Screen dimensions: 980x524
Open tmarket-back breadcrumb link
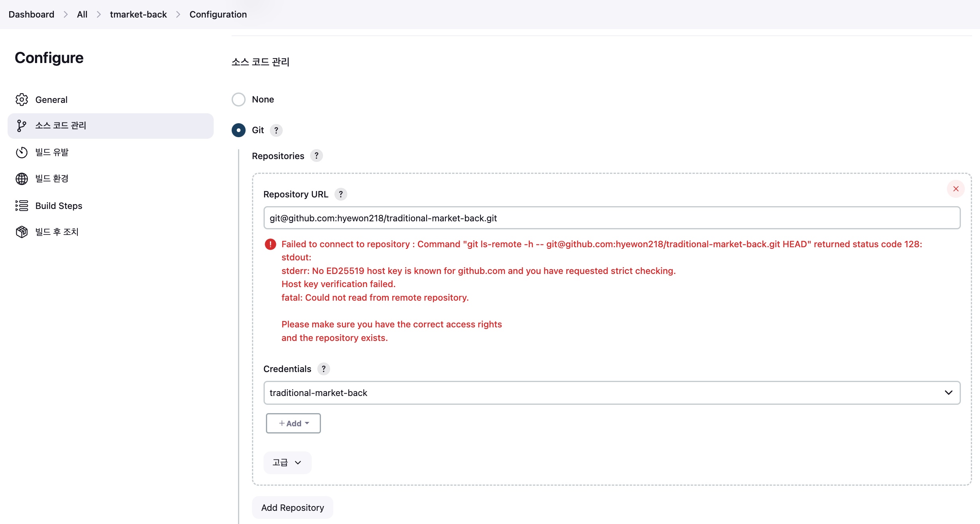click(138, 14)
